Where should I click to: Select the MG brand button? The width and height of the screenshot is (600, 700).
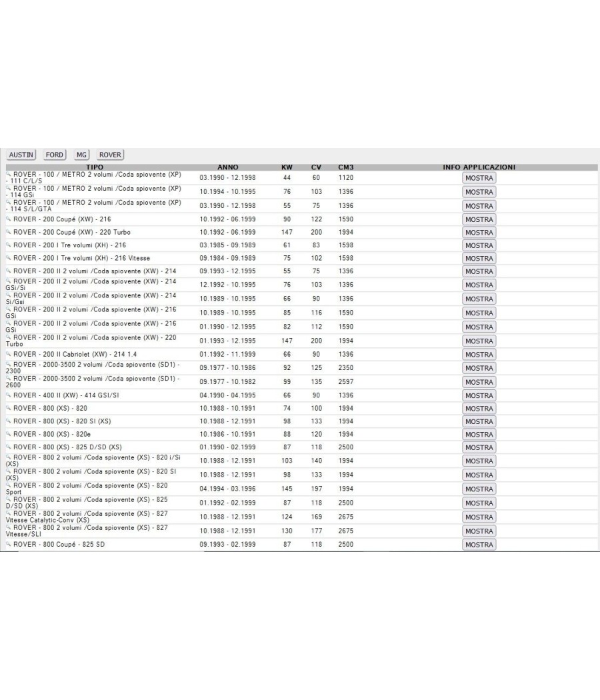click(82, 155)
